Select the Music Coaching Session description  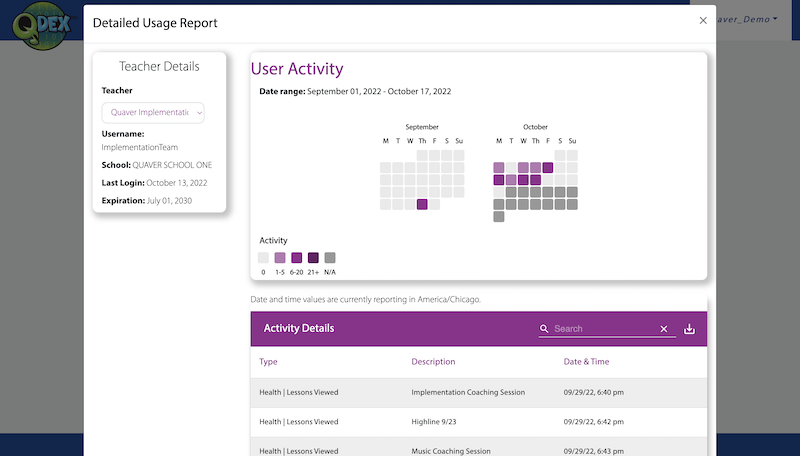451,451
